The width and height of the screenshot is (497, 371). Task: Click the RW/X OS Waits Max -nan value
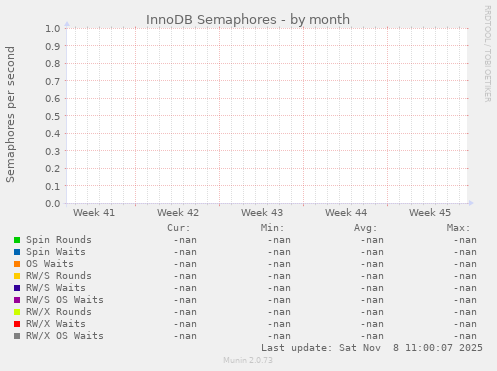tap(465, 336)
